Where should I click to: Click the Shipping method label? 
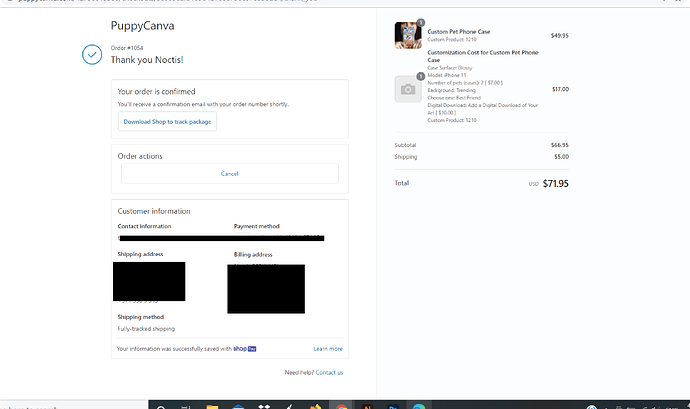pyautogui.click(x=141, y=317)
